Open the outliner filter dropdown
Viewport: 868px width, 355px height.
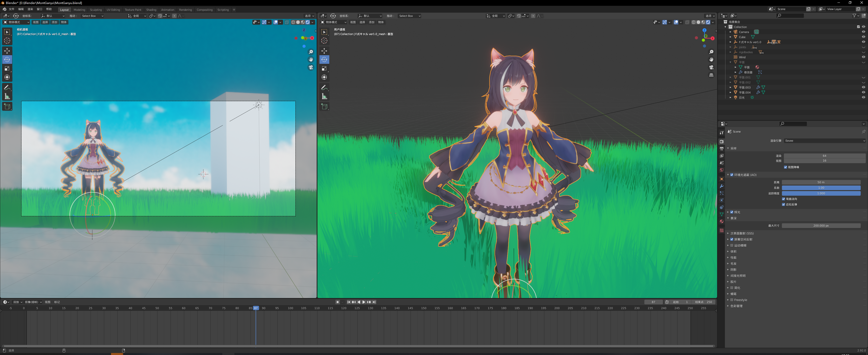856,15
